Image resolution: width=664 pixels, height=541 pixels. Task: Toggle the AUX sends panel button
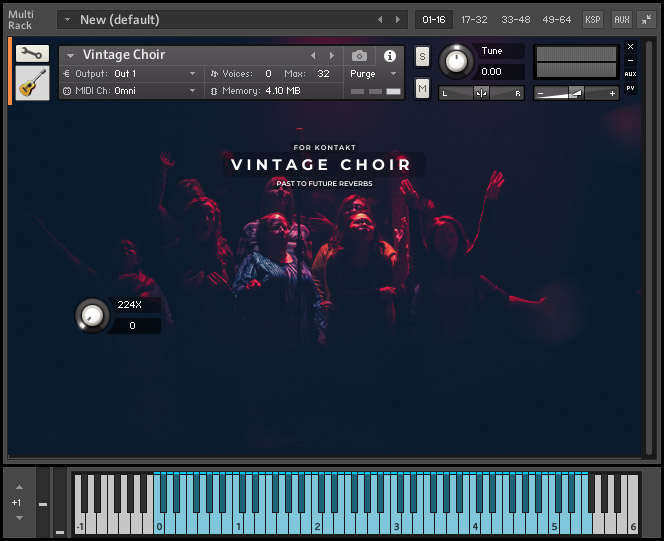[x=621, y=19]
